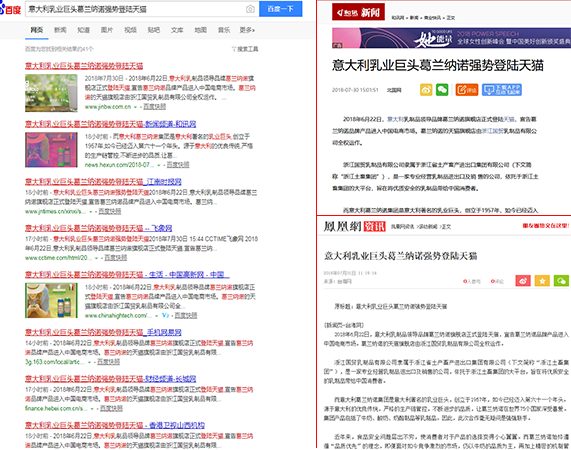Click the red 资讯 badge beside 凤凰网
The image size is (571, 450).
pyautogui.click(x=374, y=226)
